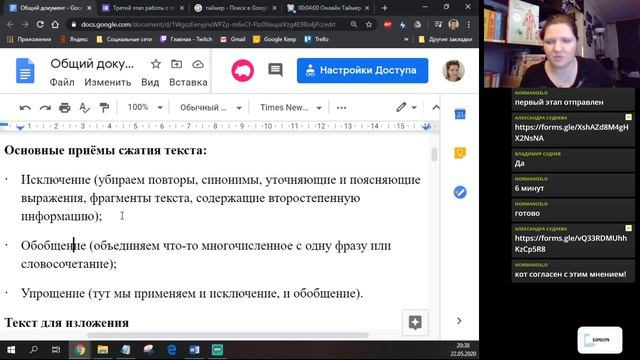Click the Настройки Доступа button
Viewport: 640px width, 360px height.
click(362, 71)
